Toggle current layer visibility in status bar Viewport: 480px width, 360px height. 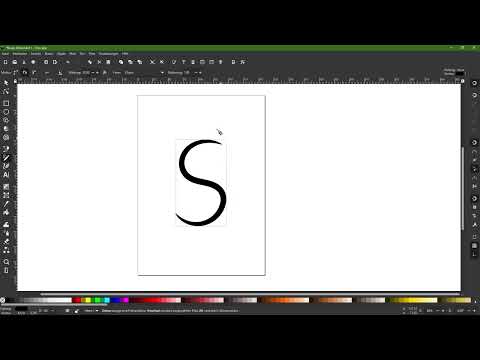coord(67,311)
